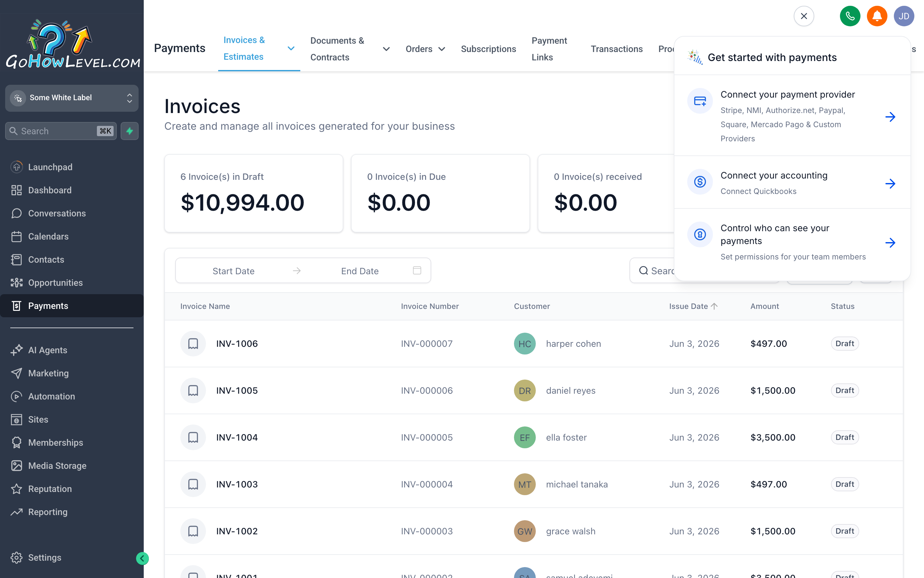924x578 pixels.
Task: Open Media Storage in sidebar
Action: click(x=72, y=466)
